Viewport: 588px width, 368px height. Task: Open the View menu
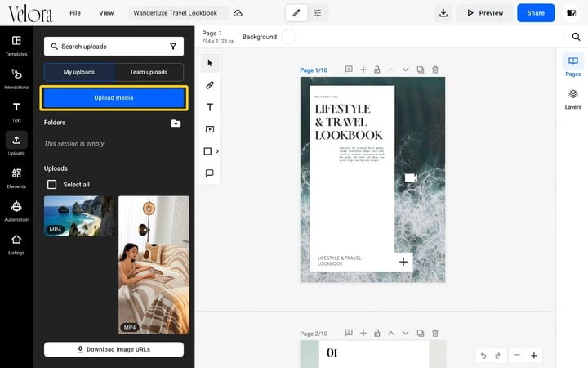[106, 13]
